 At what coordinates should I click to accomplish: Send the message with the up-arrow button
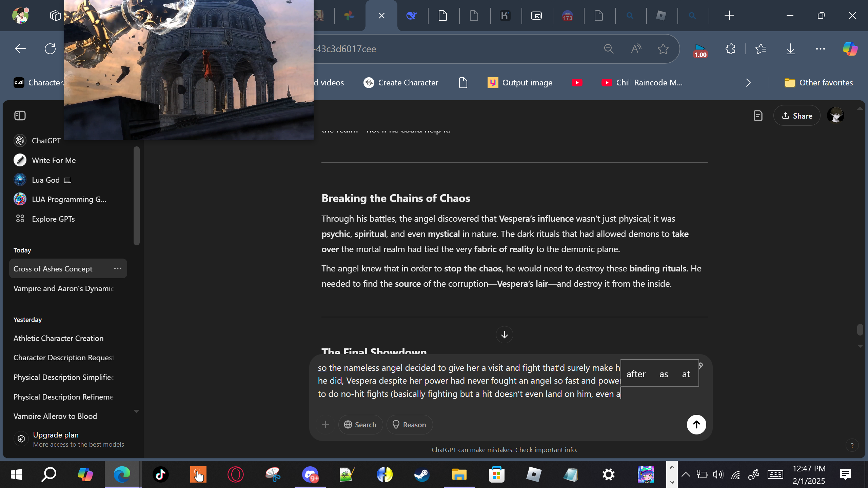point(696,424)
